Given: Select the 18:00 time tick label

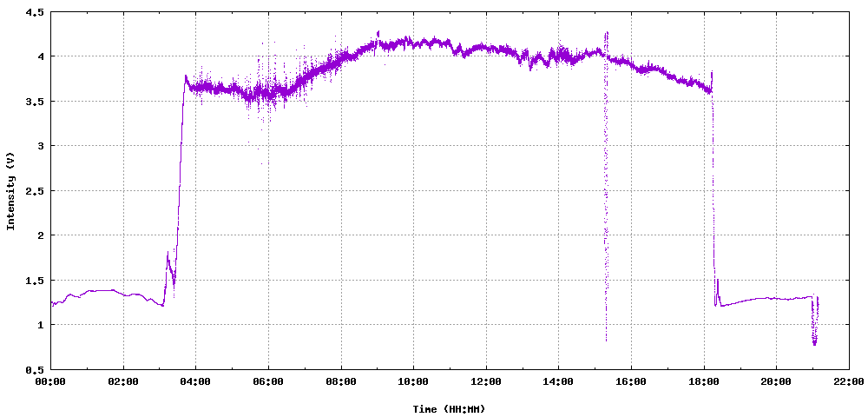Looking at the screenshot, I should point(704,381).
